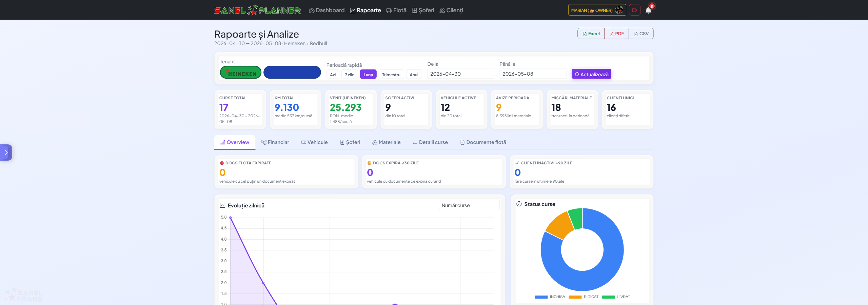
Task: Click the red logout icon
Action: [635, 10]
